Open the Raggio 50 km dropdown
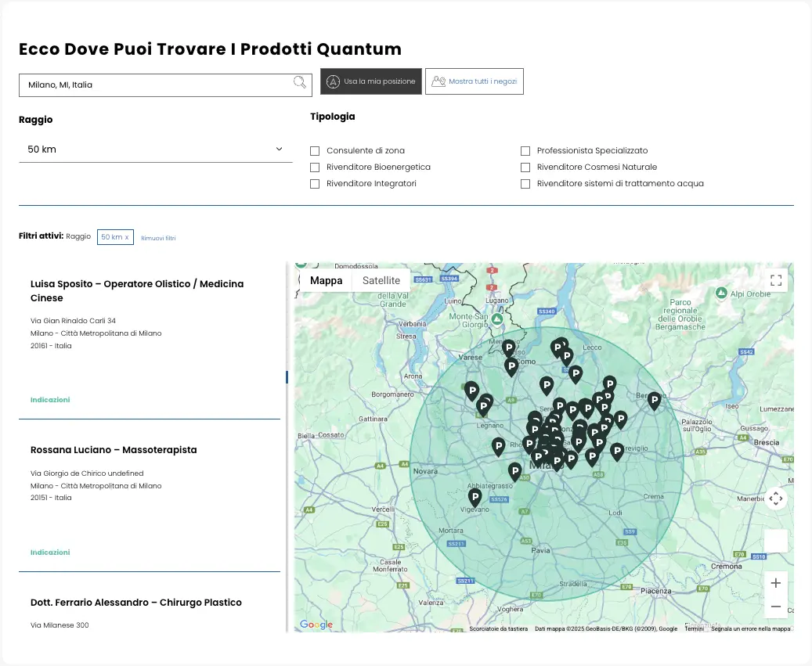This screenshot has width=812, height=666. [x=155, y=149]
